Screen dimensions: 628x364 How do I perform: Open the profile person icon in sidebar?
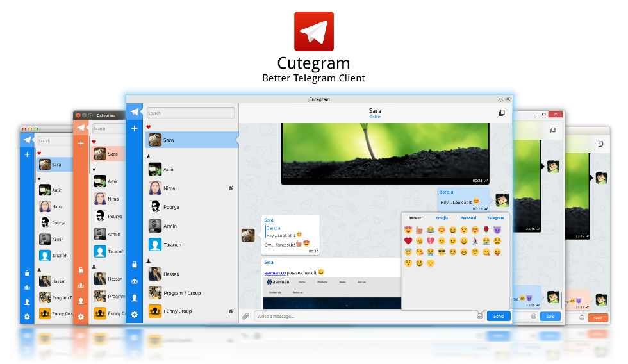click(135, 298)
